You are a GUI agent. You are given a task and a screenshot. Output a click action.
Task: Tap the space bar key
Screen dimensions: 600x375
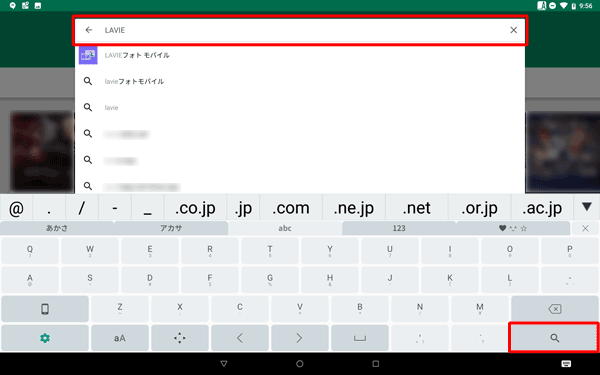point(360,338)
